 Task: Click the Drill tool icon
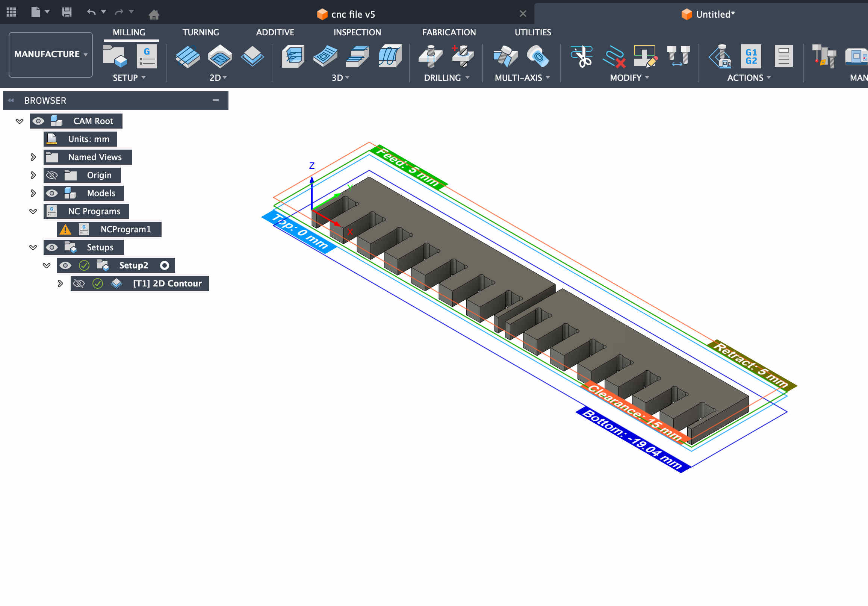click(430, 56)
